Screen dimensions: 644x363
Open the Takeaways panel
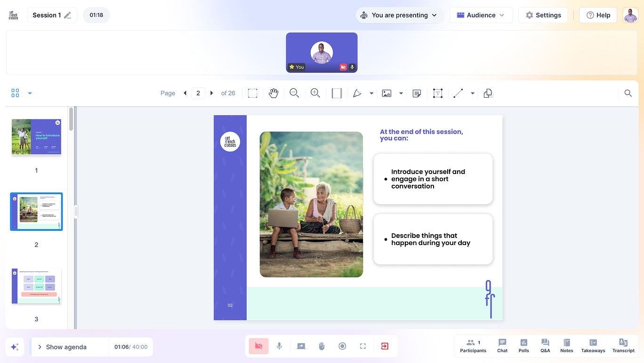click(x=593, y=346)
